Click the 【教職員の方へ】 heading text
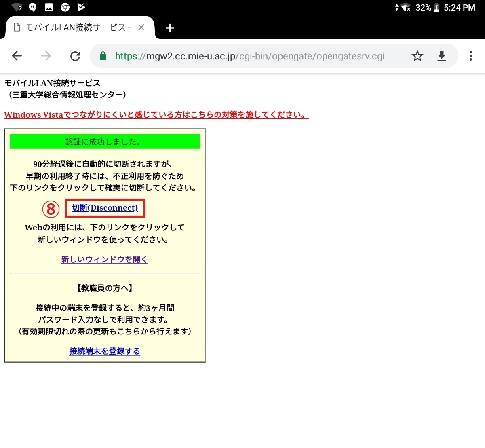Screen dimensions: 485x448 105,288
